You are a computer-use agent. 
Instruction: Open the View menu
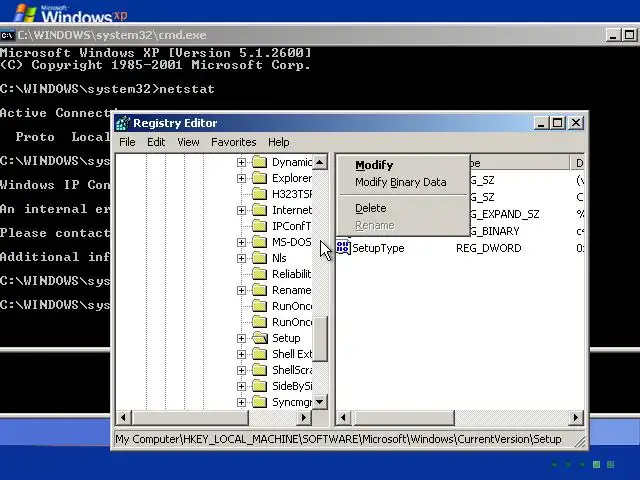pyautogui.click(x=188, y=142)
